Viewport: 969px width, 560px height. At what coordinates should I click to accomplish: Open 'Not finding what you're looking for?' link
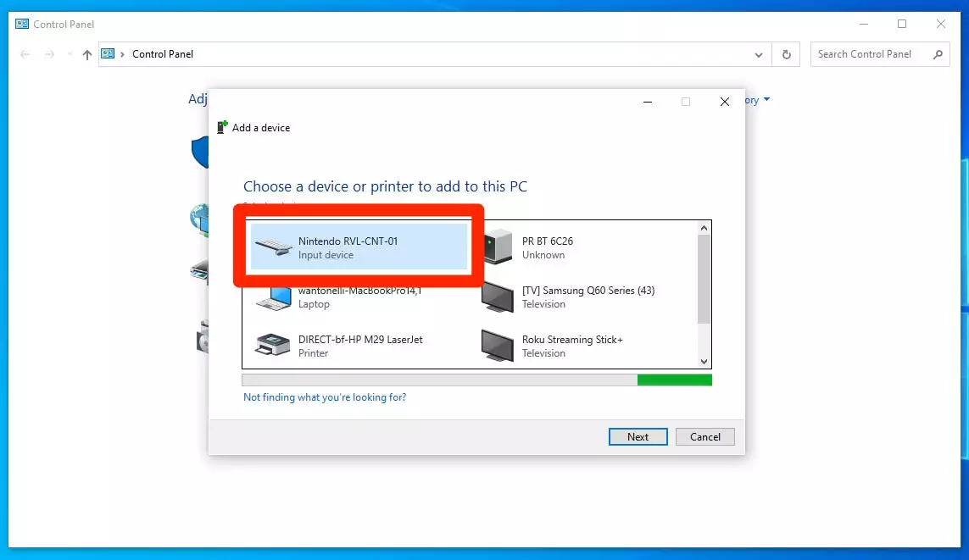click(325, 397)
